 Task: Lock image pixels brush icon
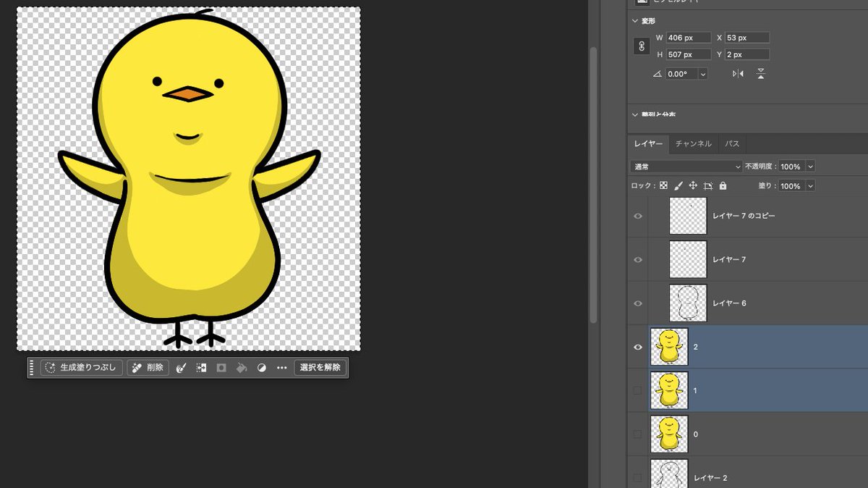click(x=678, y=185)
